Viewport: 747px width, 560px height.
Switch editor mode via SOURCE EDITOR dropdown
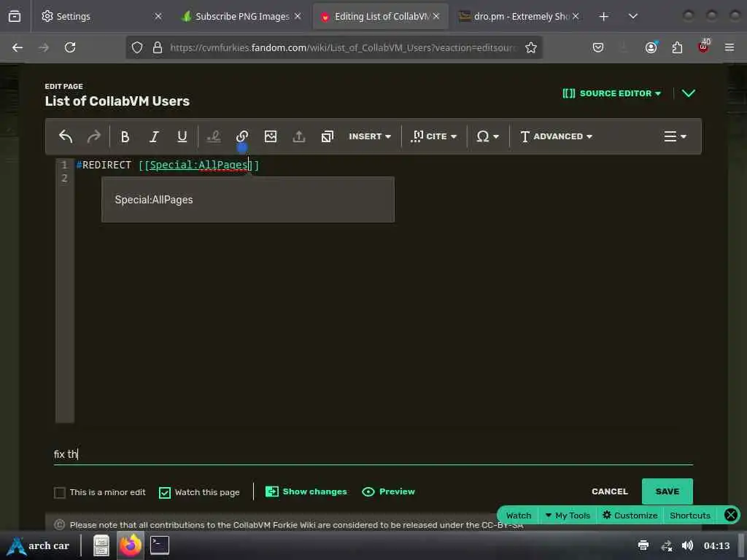click(x=612, y=93)
